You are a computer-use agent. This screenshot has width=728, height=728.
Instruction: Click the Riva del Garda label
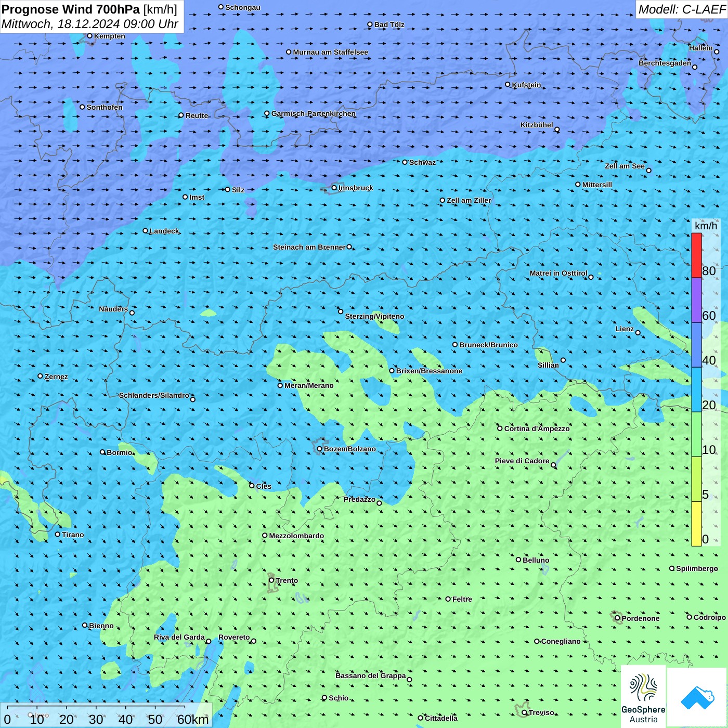(179, 637)
